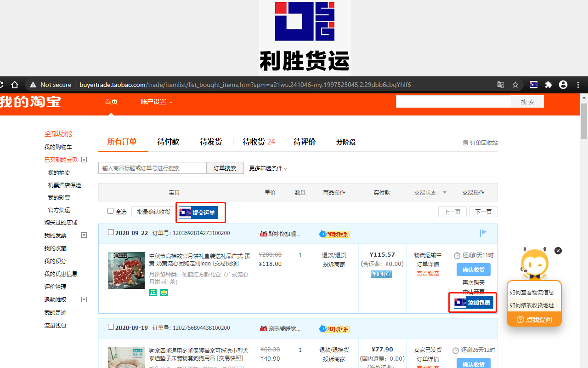Click the 我的淘宝 logo
588x368 pixels.
click(x=30, y=101)
